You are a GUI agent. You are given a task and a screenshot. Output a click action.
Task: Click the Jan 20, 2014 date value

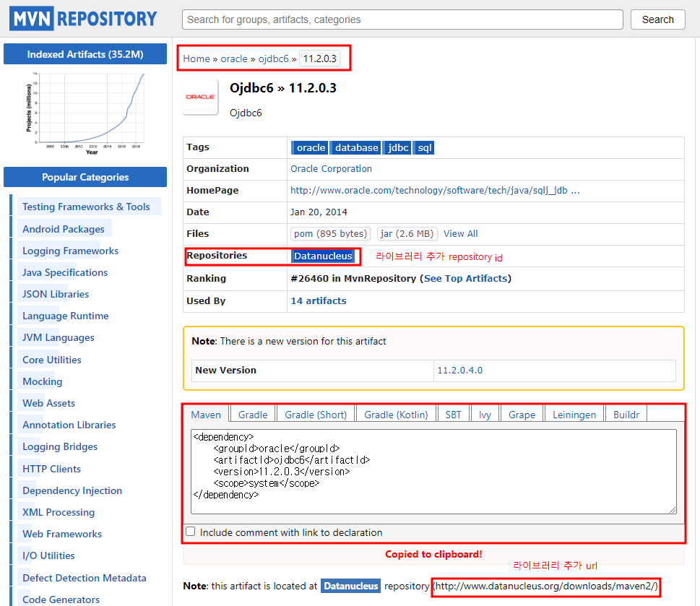point(319,212)
